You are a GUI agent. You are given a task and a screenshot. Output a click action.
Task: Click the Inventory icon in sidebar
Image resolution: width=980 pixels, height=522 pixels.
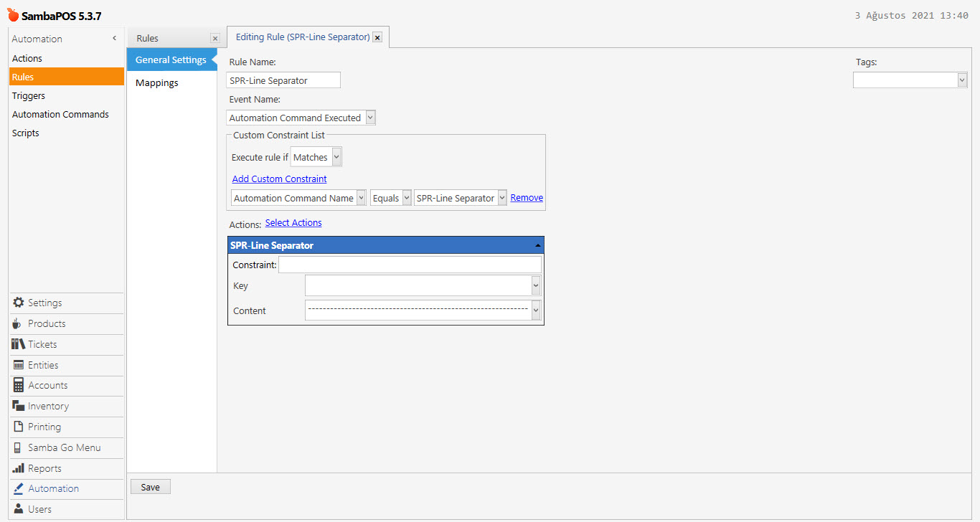[x=19, y=406]
